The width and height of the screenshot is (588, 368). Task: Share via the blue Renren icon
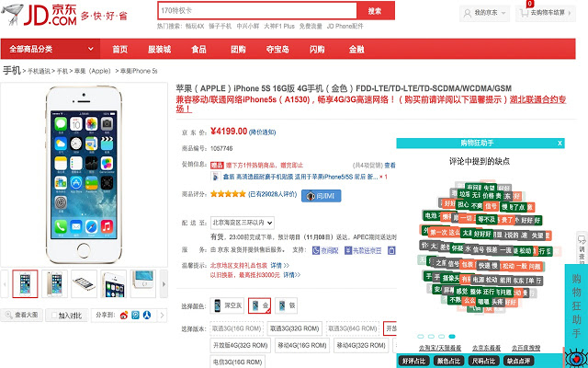147,315
